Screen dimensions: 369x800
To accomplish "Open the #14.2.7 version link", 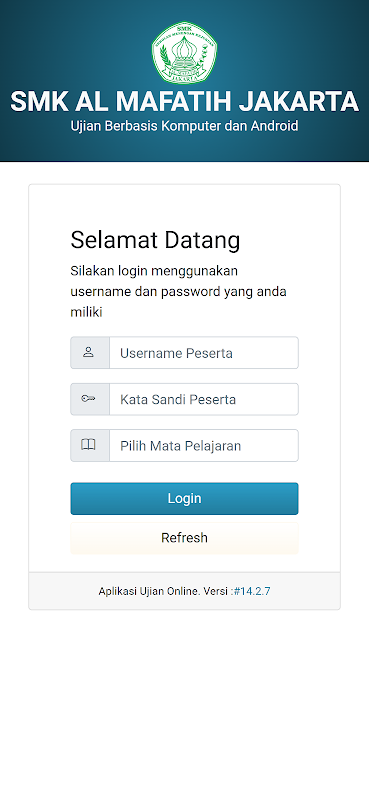I will (x=252, y=591).
